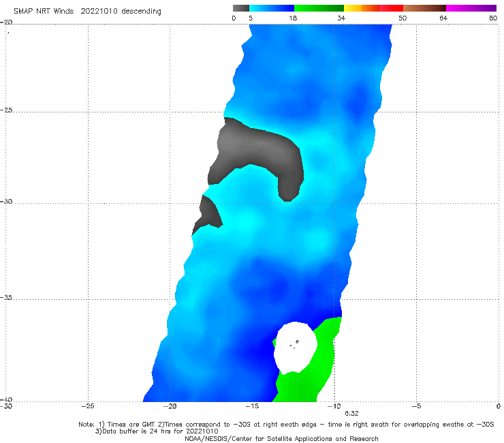Click the magenta-purple segment of the color bar
This screenshot has width=504, height=443.
point(471,8)
